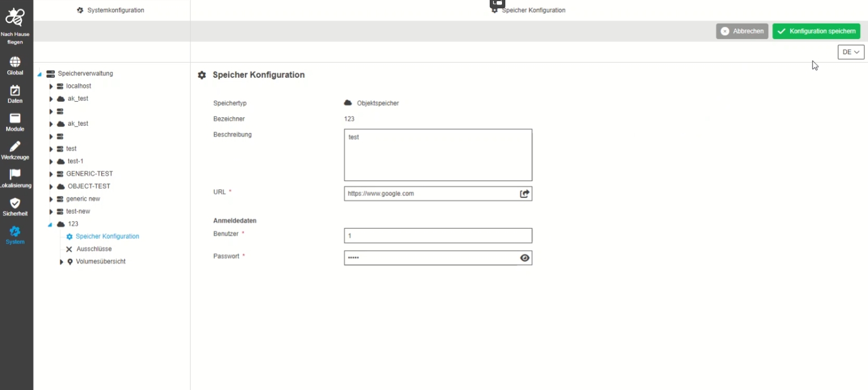Click Speicherverwaltung root label
Viewport: 868px width, 390px height.
85,73
